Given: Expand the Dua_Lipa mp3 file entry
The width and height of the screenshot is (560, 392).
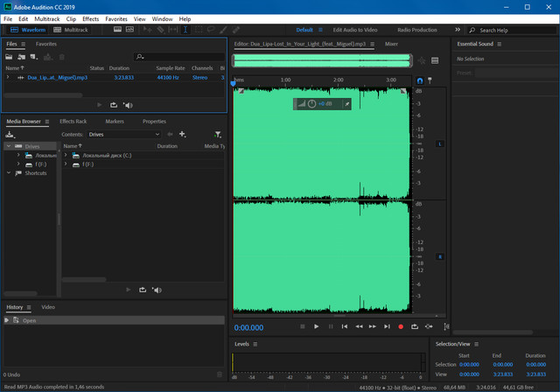Looking at the screenshot, I should [9, 78].
